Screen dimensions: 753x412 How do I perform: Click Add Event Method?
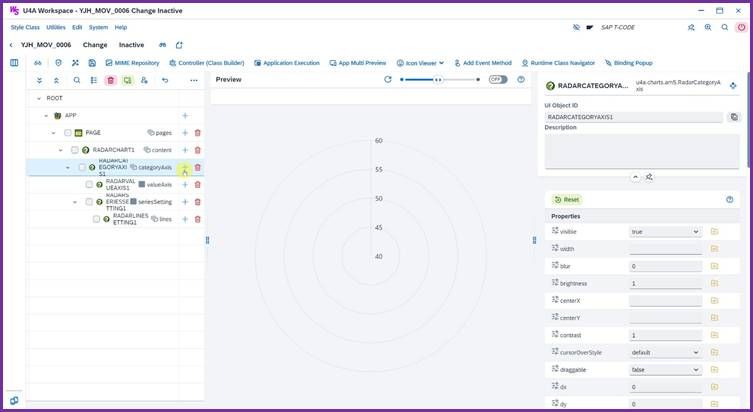(483, 63)
